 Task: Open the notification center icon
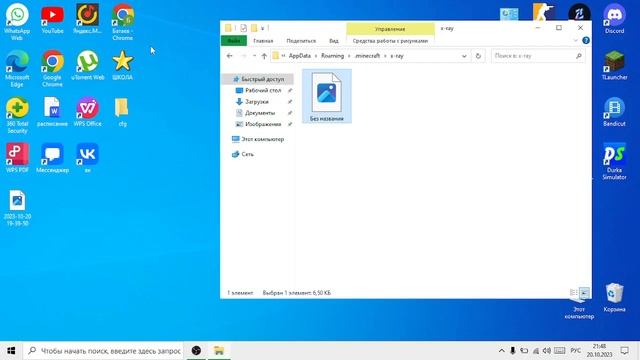click(x=624, y=351)
